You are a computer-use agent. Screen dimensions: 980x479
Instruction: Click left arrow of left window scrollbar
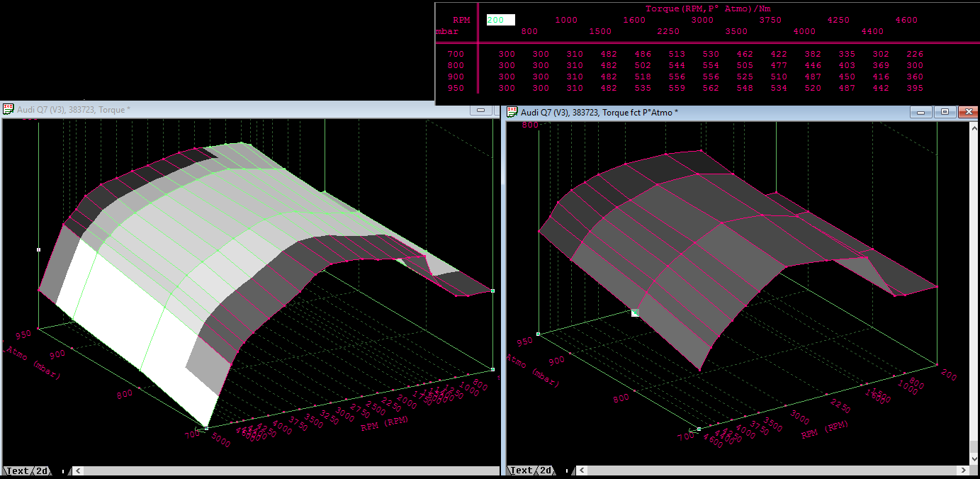coord(78,470)
